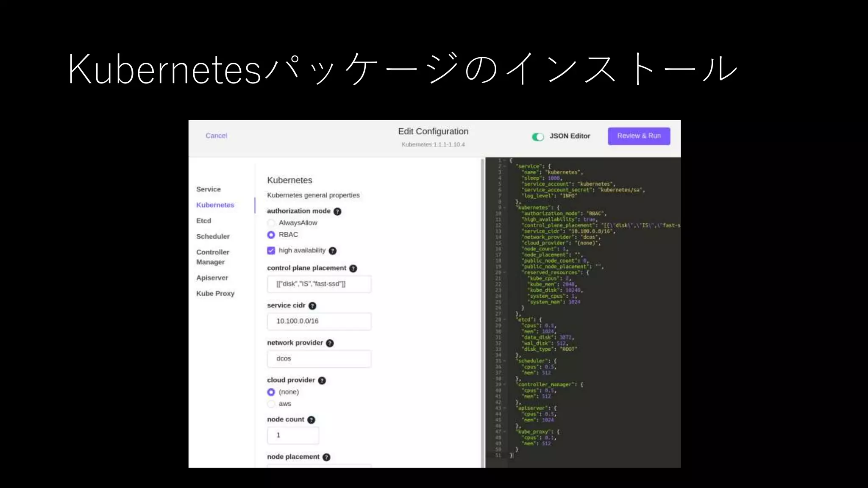Open Kube Proxy section
This screenshot has width=868, height=488.
pyautogui.click(x=215, y=294)
